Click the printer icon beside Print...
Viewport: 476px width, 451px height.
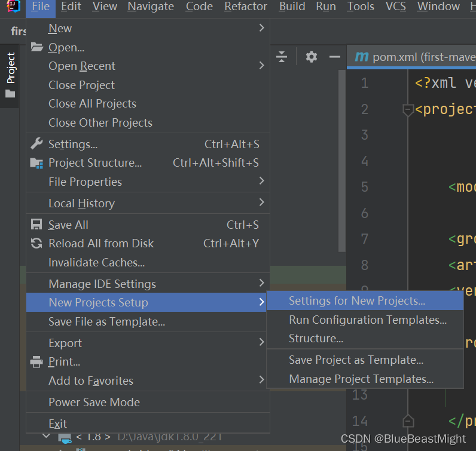36,362
